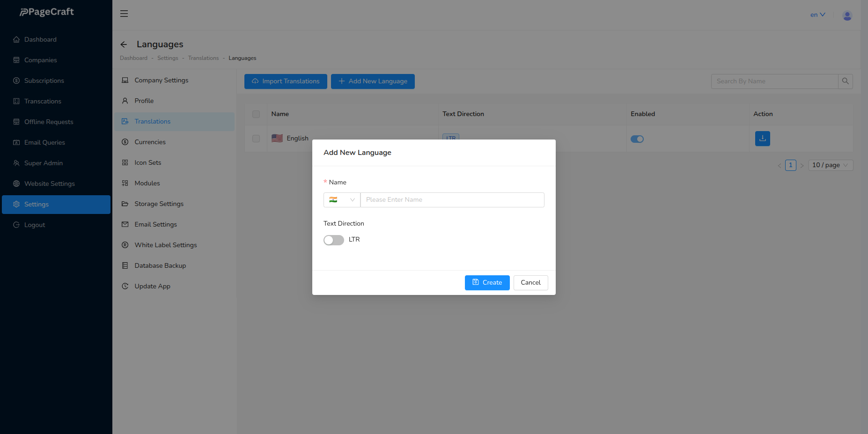Open Website Settings section
This screenshot has width=868, height=434.
coord(49,184)
